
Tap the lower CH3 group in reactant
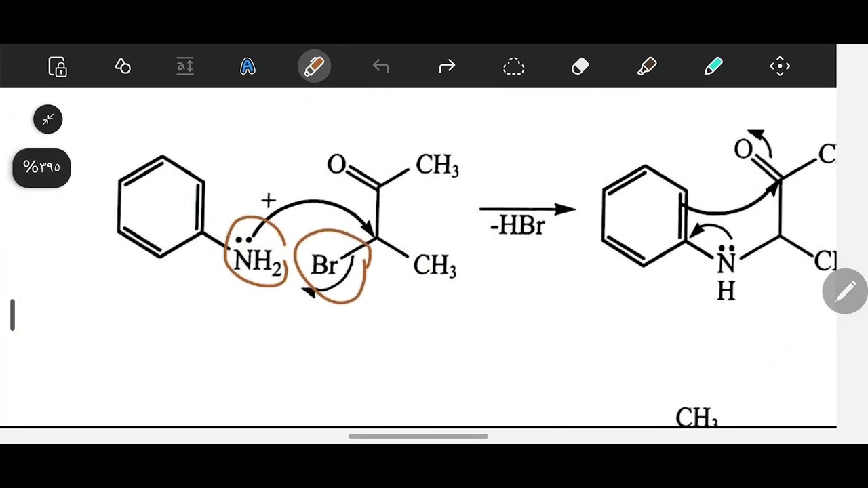coord(435,266)
